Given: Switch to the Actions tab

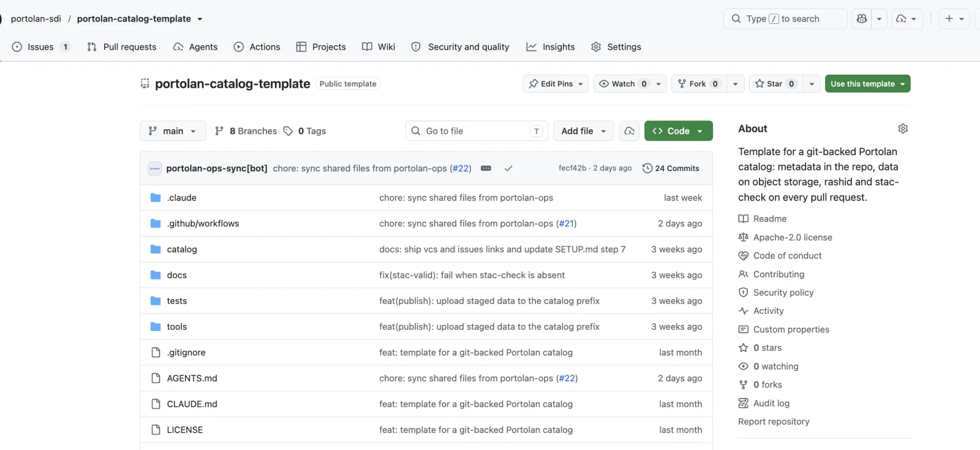Looking at the screenshot, I should pos(257,47).
